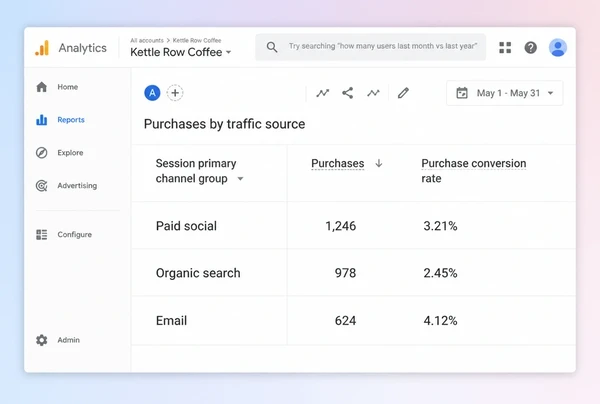Click the first trend line chart icon

[323, 93]
